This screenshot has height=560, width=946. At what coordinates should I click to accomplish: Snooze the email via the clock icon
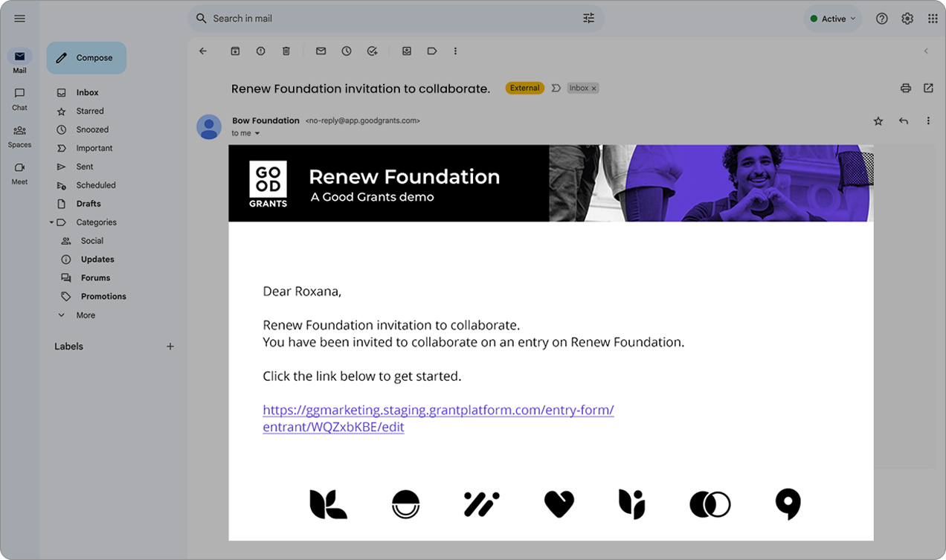(346, 51)
